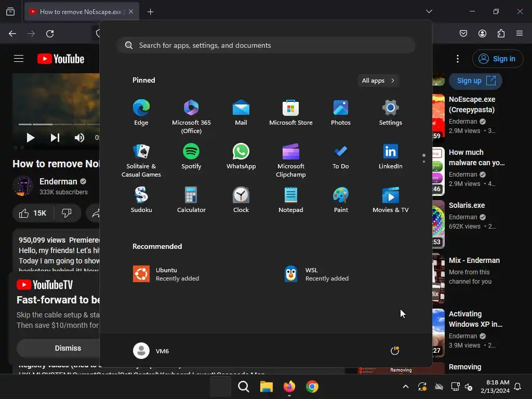Screen dimensions: 532x399
Task: Open YouTube settings three-dot menu
Action: (458, 59)
